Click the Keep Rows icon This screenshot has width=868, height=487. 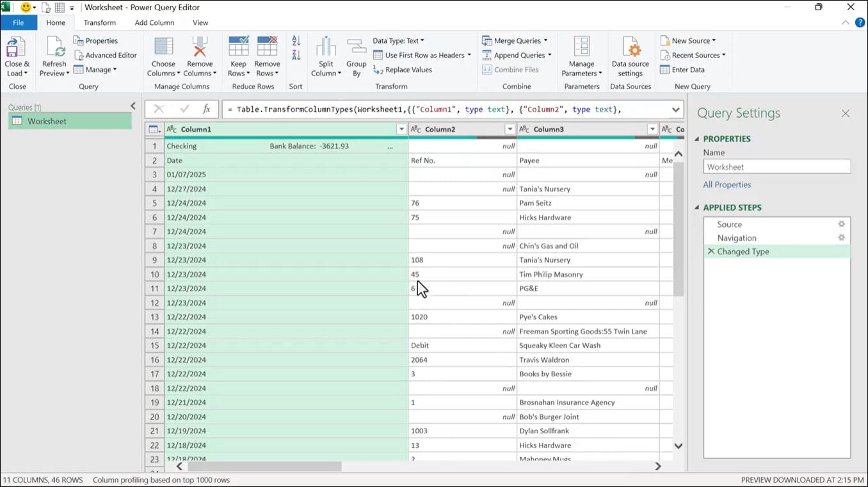click(238, 48)
